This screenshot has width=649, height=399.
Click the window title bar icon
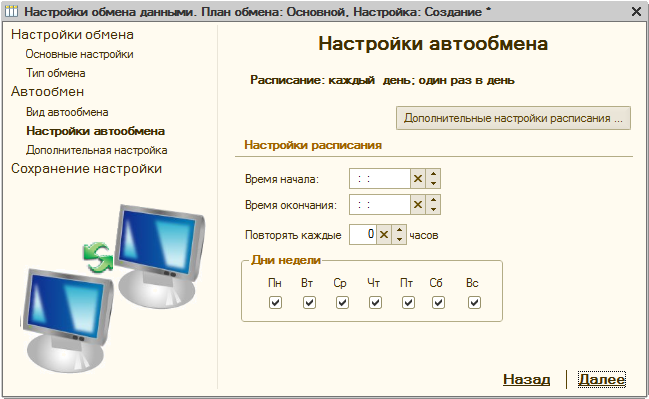[12, 11]
